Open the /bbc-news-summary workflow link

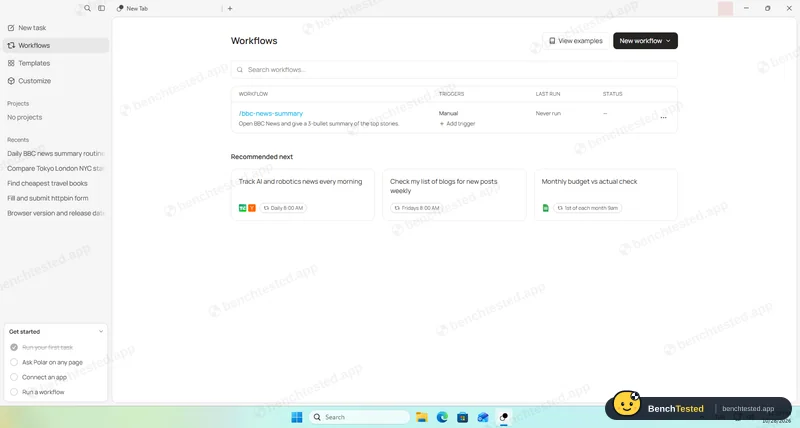pos(271,113)
